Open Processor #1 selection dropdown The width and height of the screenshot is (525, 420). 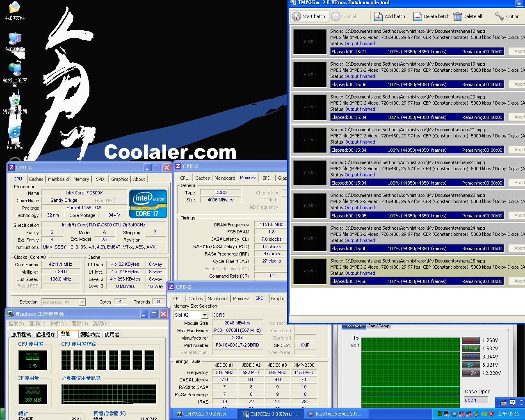click(x=82, y=302)
